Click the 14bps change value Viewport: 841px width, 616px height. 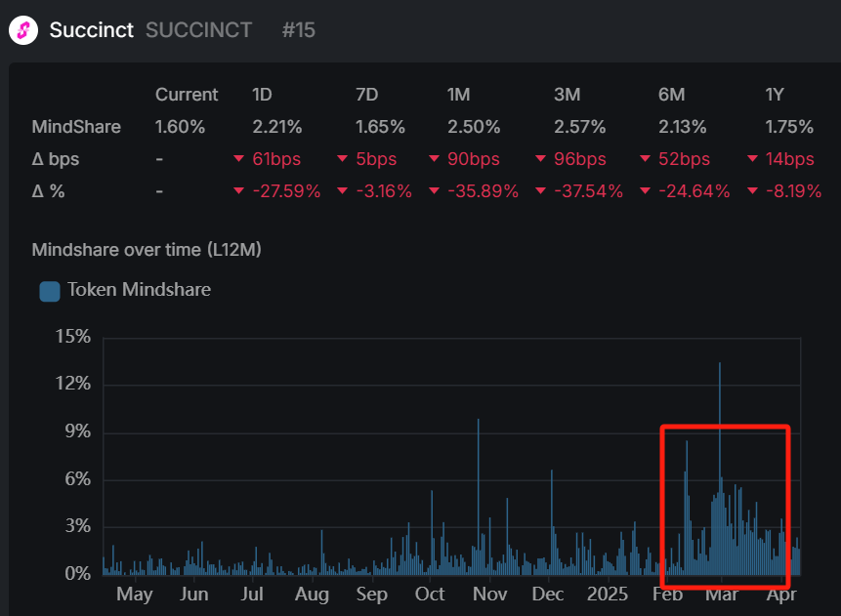coord(789,159)
